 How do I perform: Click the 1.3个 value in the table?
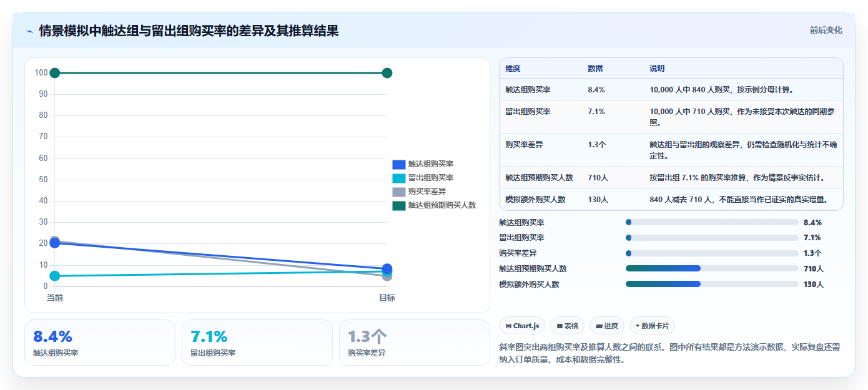coord(597,144)
